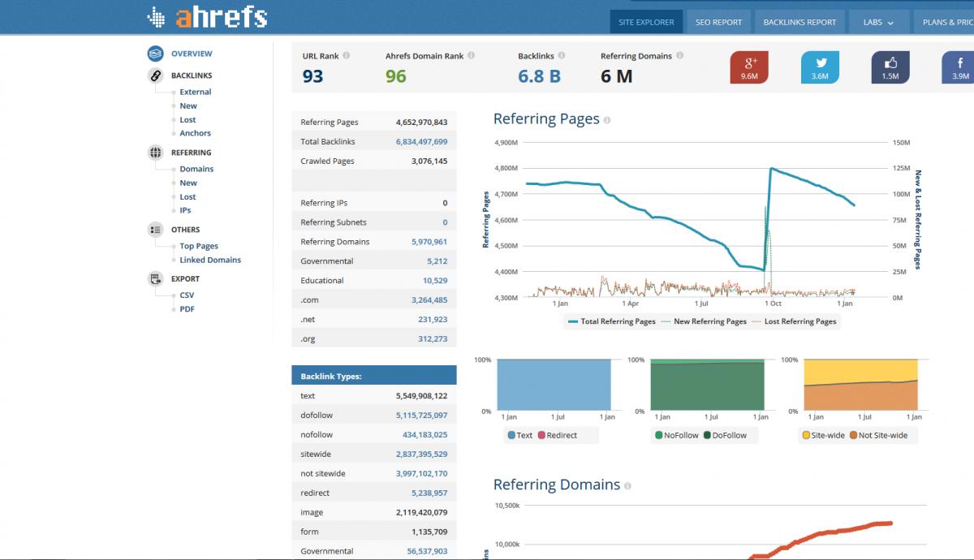Select Site Explorer tab
Screen dimensions: 974x560
tap(646, 22)
